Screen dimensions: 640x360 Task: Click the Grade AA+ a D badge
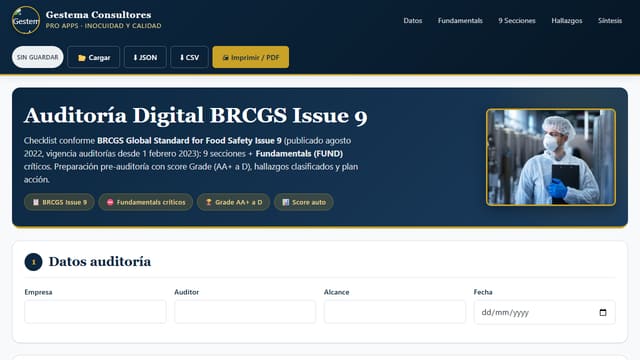pos(233,202)
